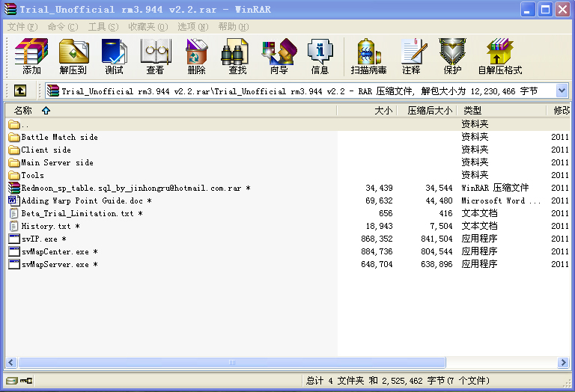Open the 文件(F) menu
This screenshot has width=575, height=392.
click(x=22, y=27)
